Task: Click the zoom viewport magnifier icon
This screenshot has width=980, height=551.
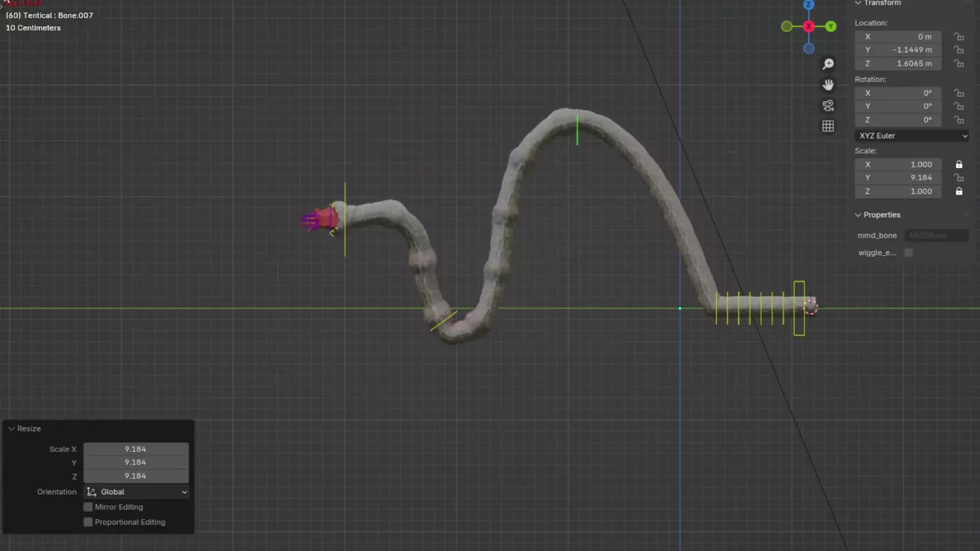Action: tap(828, 64)
